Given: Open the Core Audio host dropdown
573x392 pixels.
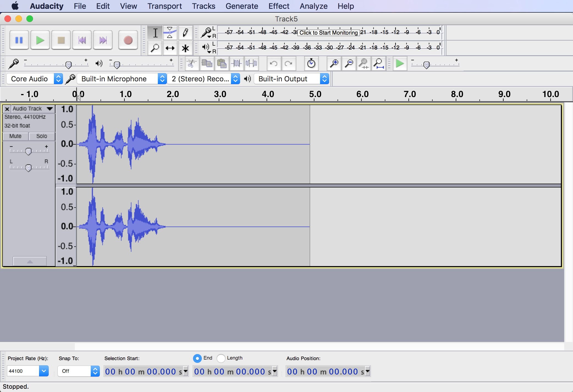Looking at the screenshot, I should pyautogui.click(x=35, y=79).
